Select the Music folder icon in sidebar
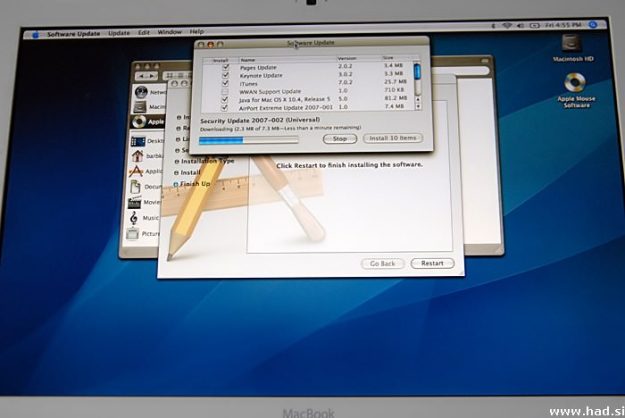Image resolution: width=625 pixels, height=418 pixels. (135, 217)
